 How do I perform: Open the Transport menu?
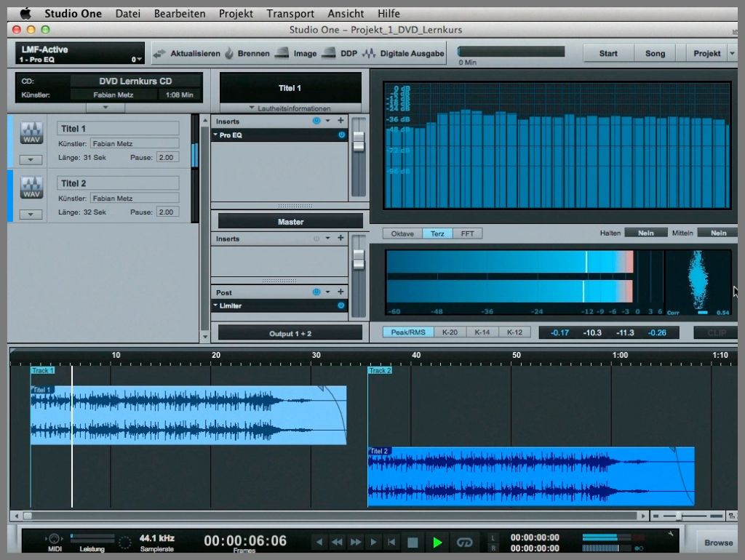coord(290,13)
